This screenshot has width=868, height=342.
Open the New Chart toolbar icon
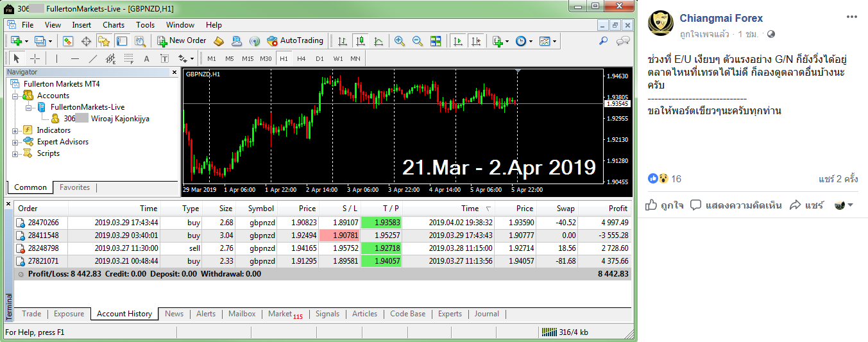point(16,41)
